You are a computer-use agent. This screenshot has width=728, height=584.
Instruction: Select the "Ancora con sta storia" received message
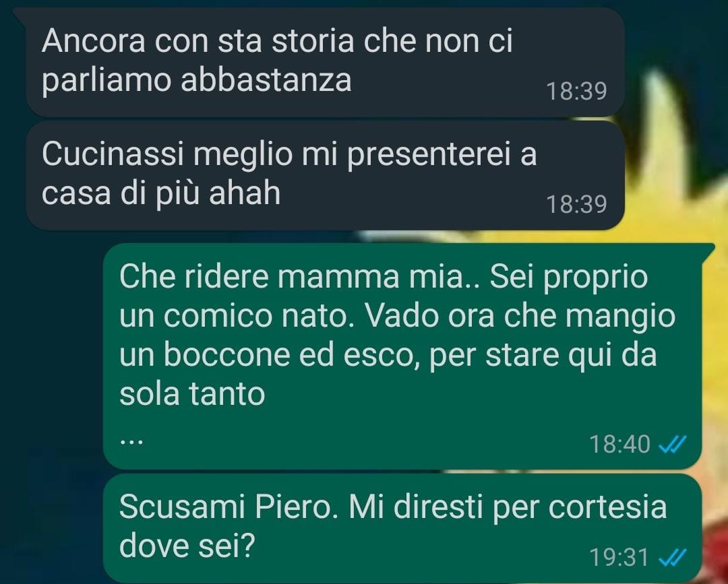point(325,62)
